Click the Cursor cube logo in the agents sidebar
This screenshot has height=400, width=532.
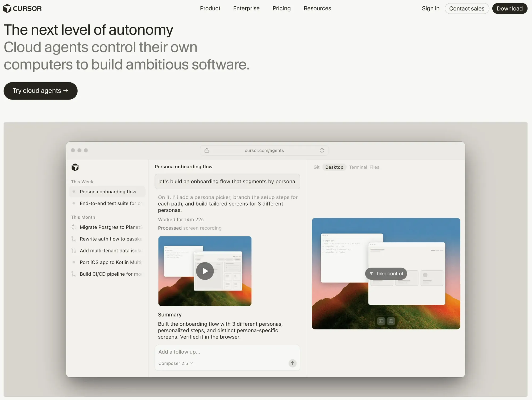click(75, 167)
